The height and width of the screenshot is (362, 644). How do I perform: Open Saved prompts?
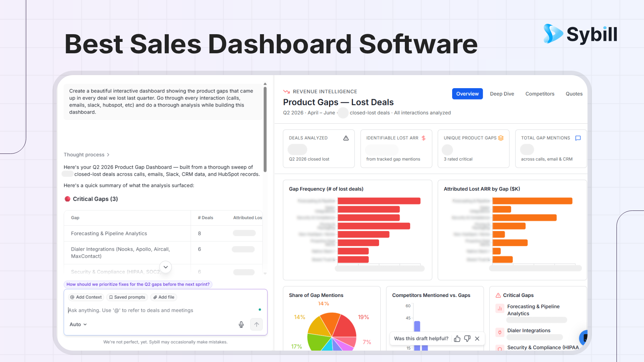(x=127, y=297)
